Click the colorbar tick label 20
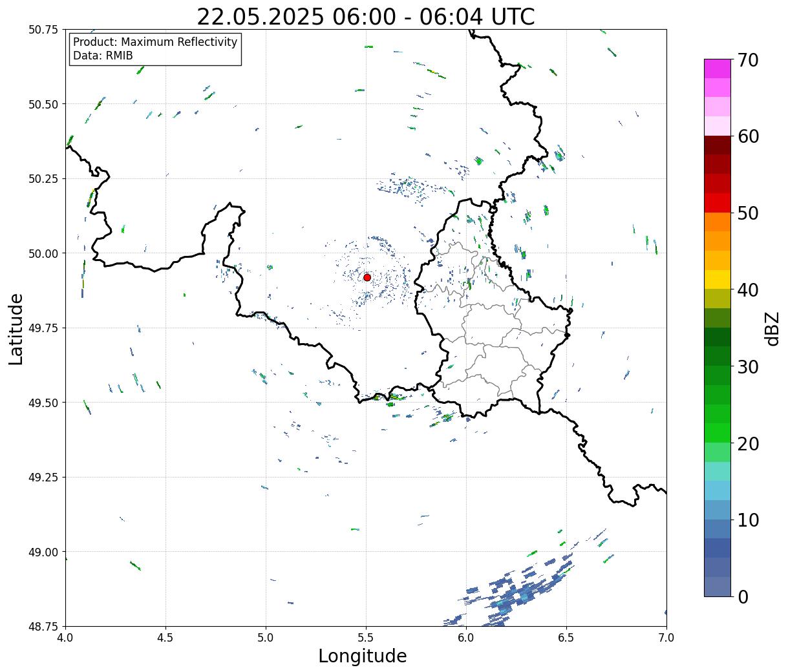The image size is (788, 672). click(x=747, y=443)
